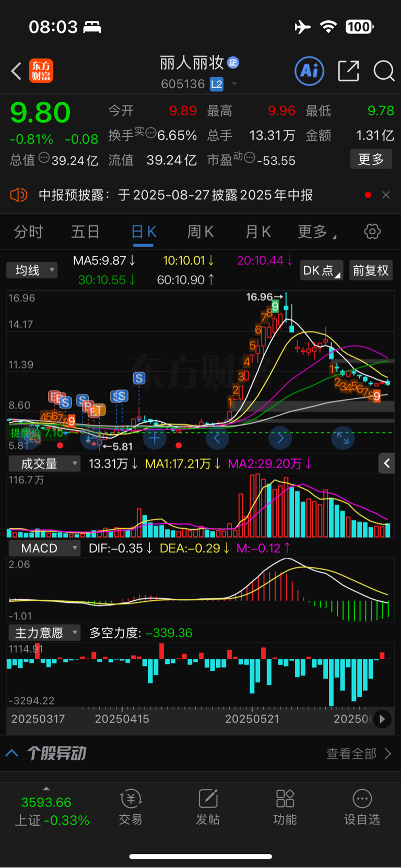Go back with the left chevron arrow
The width and height of the screenshot is (401, 868).
point(16,71)
